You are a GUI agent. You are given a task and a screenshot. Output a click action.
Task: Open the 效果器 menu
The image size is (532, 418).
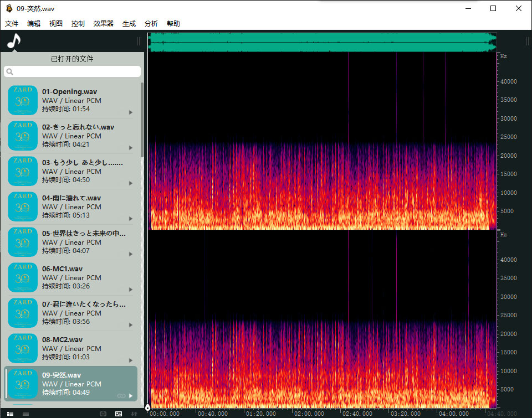click(x=104, y=23)
